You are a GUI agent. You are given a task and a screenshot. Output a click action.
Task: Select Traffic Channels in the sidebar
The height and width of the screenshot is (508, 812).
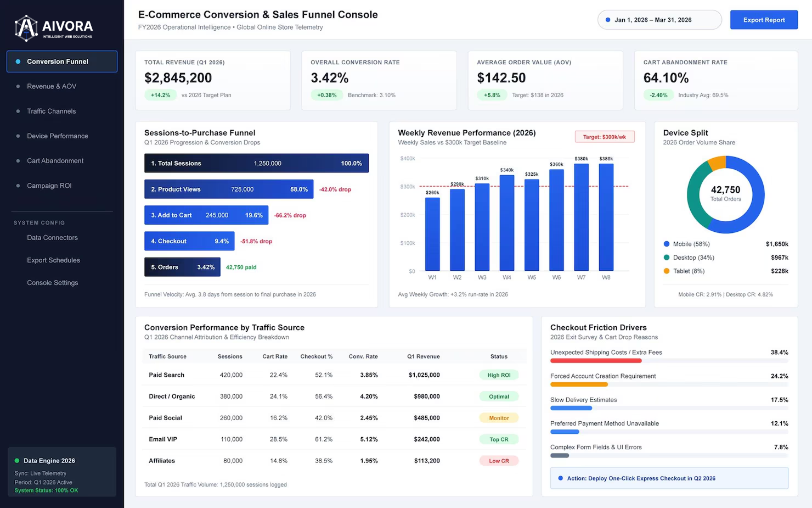pos(52,111)
